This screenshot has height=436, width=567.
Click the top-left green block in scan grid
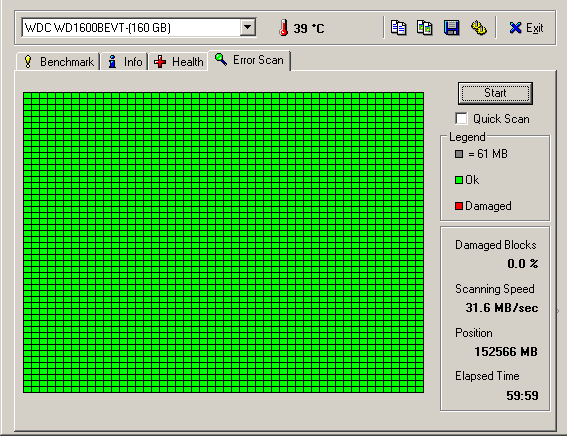(27, 95)
